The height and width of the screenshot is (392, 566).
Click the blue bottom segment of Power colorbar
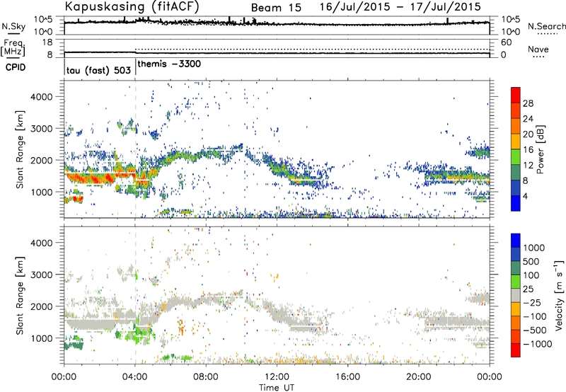click(516, 203)
